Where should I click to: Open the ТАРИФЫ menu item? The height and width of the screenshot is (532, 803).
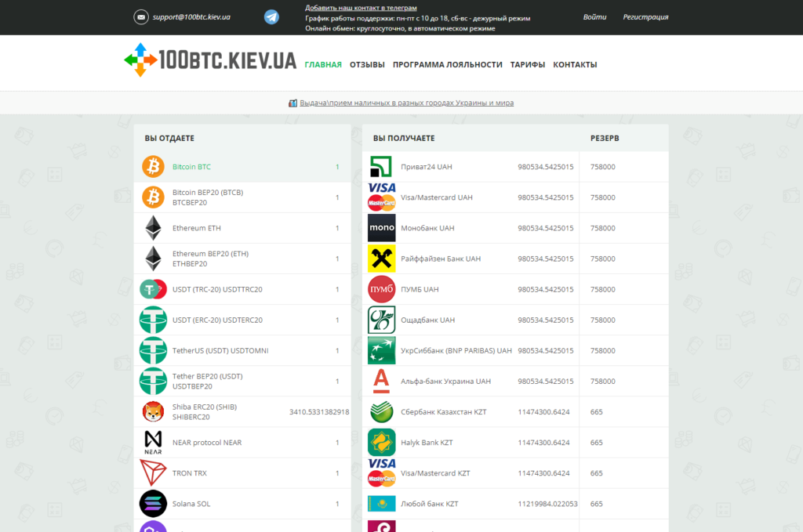tap(528, 64)
